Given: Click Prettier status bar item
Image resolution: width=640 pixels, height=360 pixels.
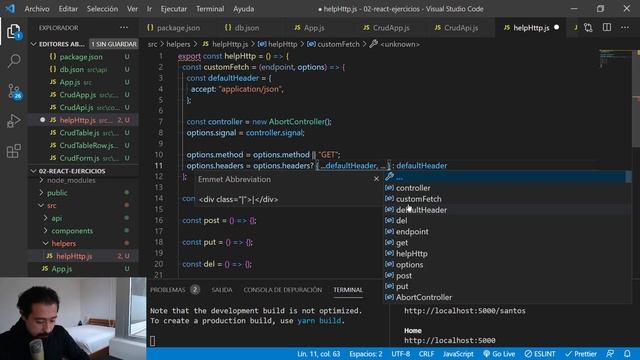Looking at the screenshot, I should (x=581, y=353).
